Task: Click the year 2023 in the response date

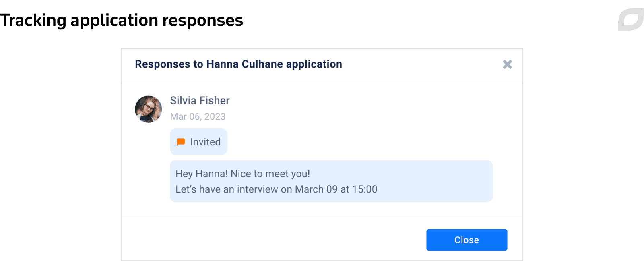Action: click(x=215, y=116)
